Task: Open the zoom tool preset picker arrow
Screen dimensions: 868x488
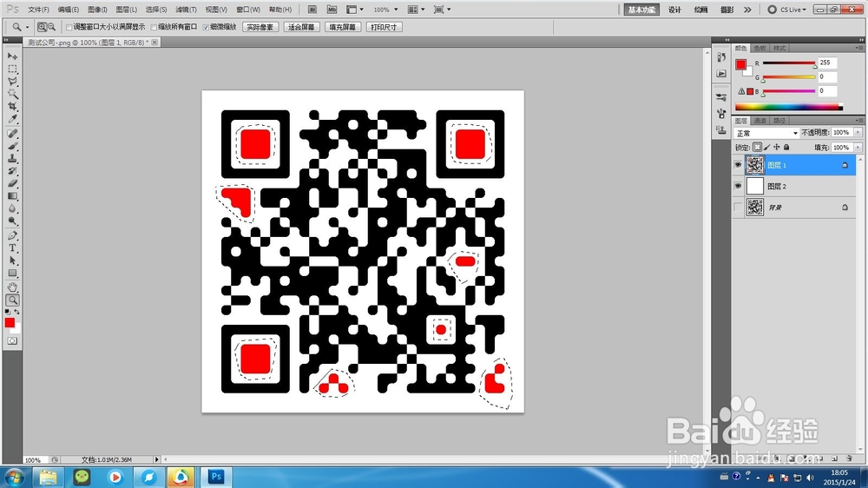Action: (x=27, y=27)
